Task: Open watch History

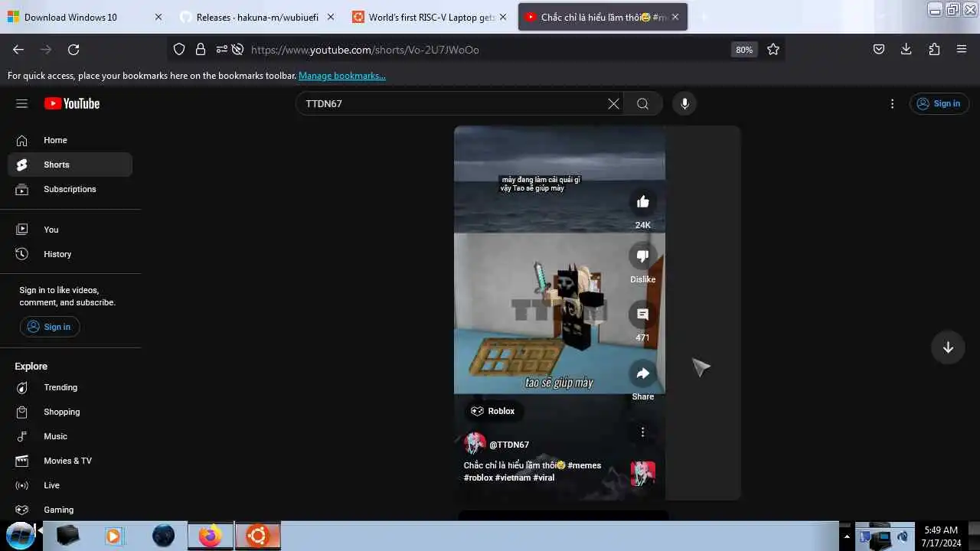Action: 70,254
